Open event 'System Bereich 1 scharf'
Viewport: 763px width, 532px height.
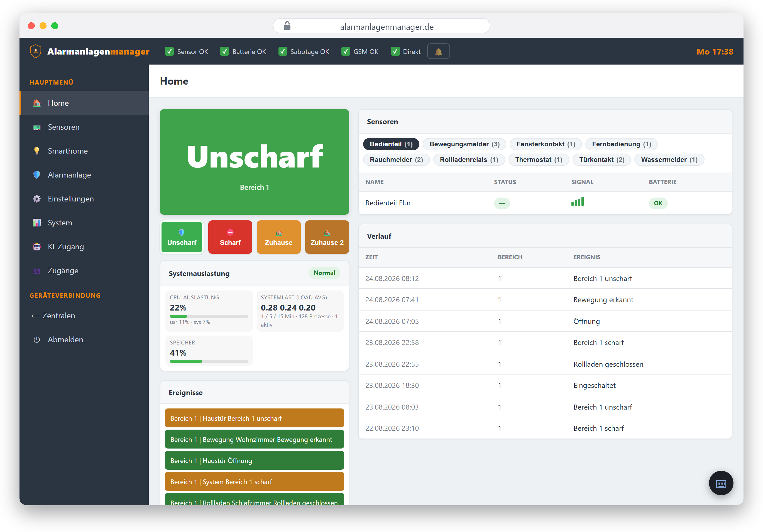coord(254,482)
